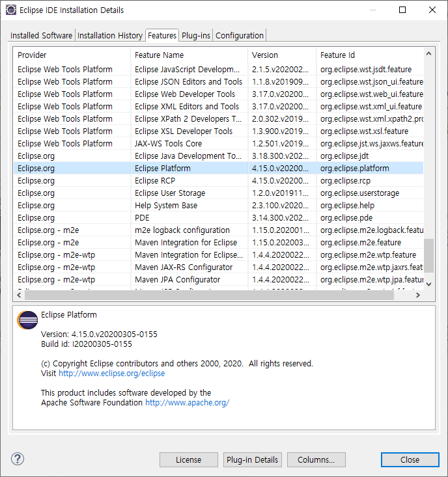Select the Eclipse XSL Developer Tools row

pyautogui.click(x=218, y=131)
